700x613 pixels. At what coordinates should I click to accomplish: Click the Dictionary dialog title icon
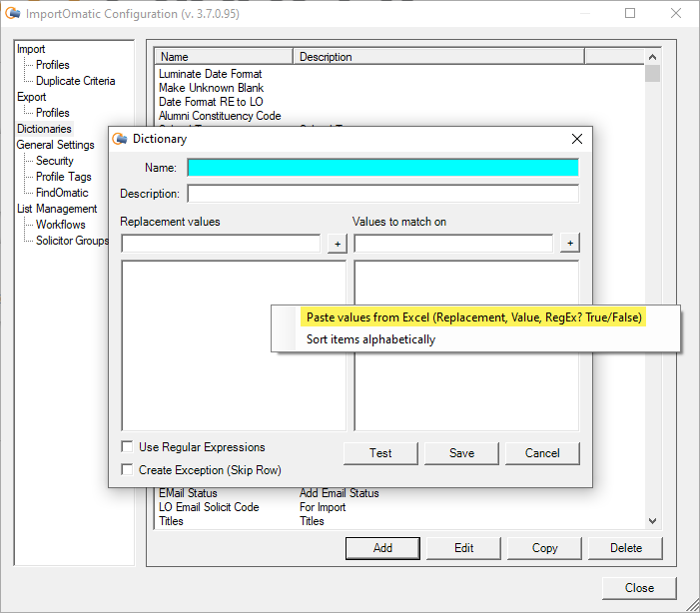click(120, 139)
